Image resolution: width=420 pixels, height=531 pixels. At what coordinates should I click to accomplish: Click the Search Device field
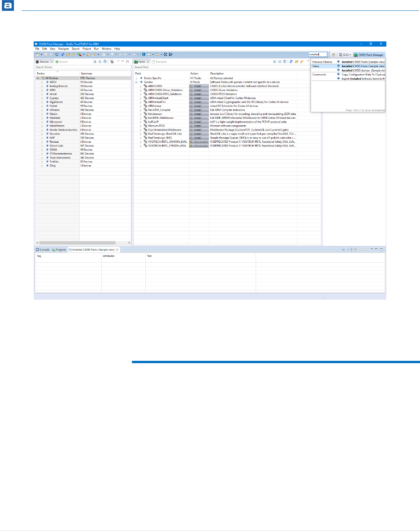pos(83,67)
